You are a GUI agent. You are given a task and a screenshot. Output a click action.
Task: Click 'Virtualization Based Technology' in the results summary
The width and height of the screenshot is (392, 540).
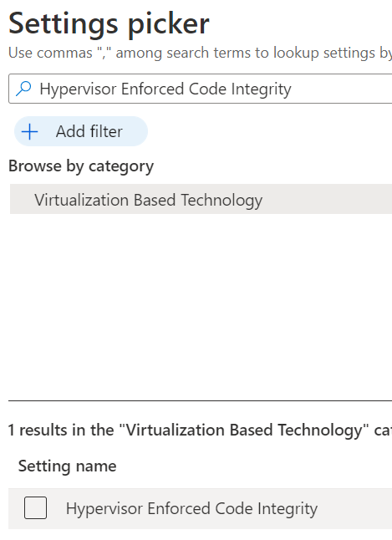tap(244, 430)
